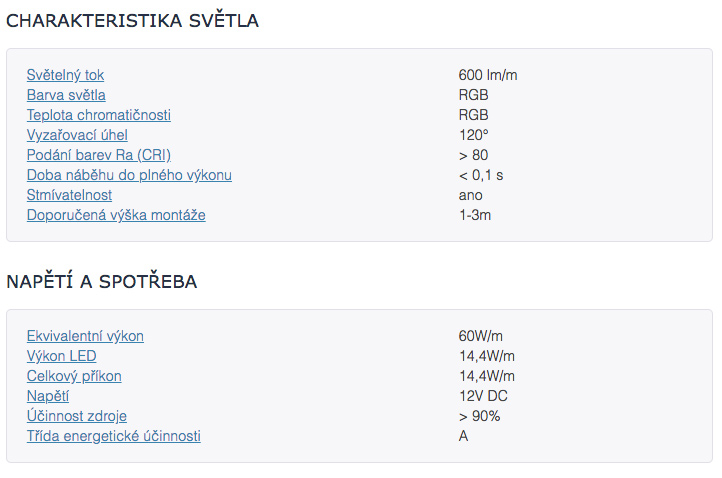The height and width of the screenshot is (478, 722).
Task: Open the Stmívatelnost link
Action: (x=69, y=195)
